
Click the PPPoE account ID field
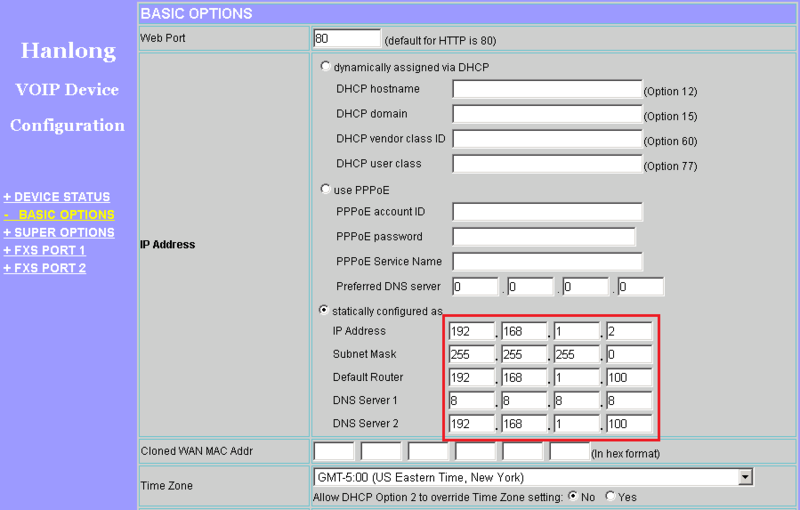point(547,212)
